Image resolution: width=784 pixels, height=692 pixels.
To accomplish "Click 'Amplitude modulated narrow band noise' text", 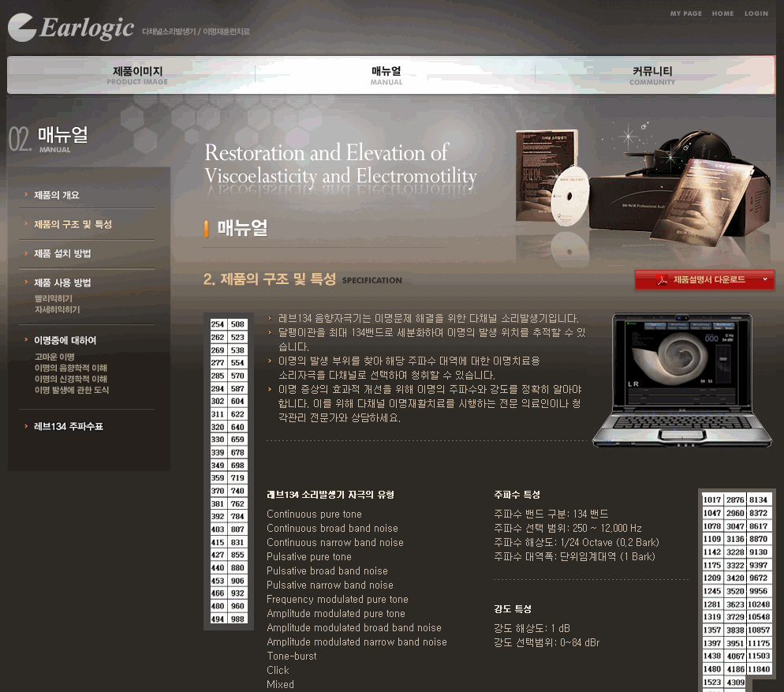I will point(357,642).
